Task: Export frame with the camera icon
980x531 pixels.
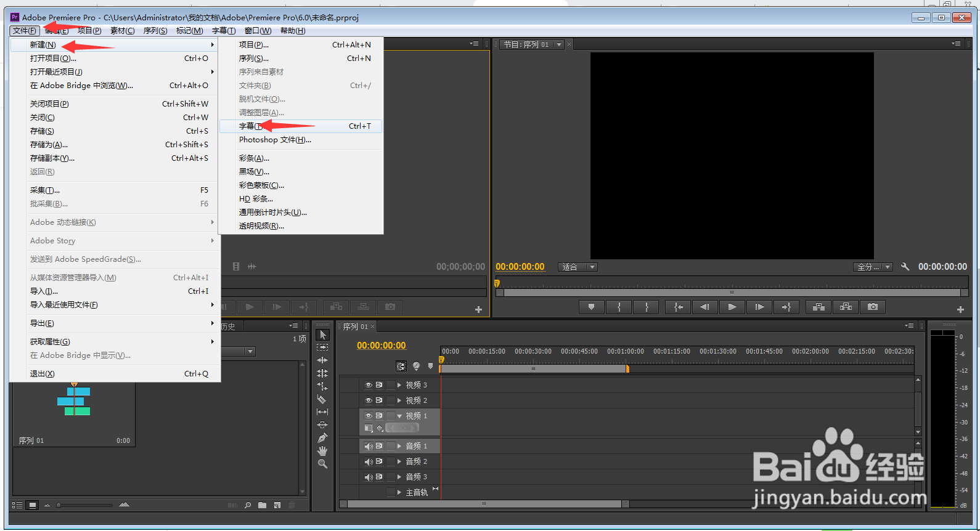Action: 873,307
